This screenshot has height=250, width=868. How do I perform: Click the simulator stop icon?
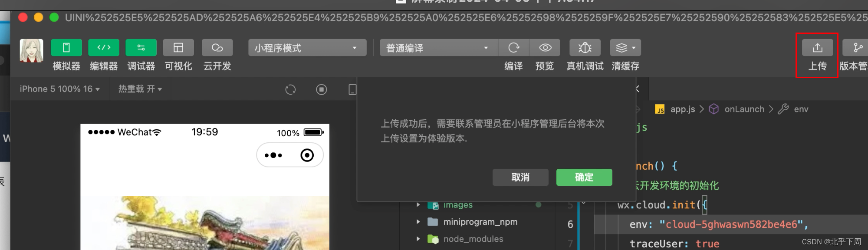coord(322,89)
